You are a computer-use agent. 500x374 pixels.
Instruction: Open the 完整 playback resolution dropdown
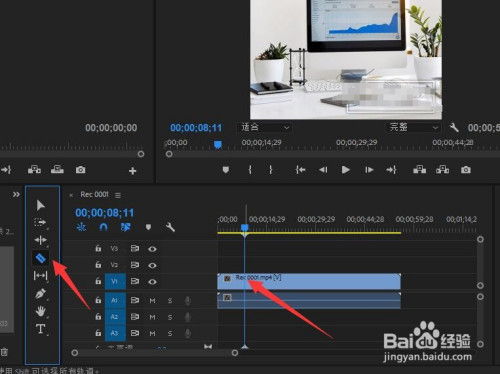[x=413, y=127]
